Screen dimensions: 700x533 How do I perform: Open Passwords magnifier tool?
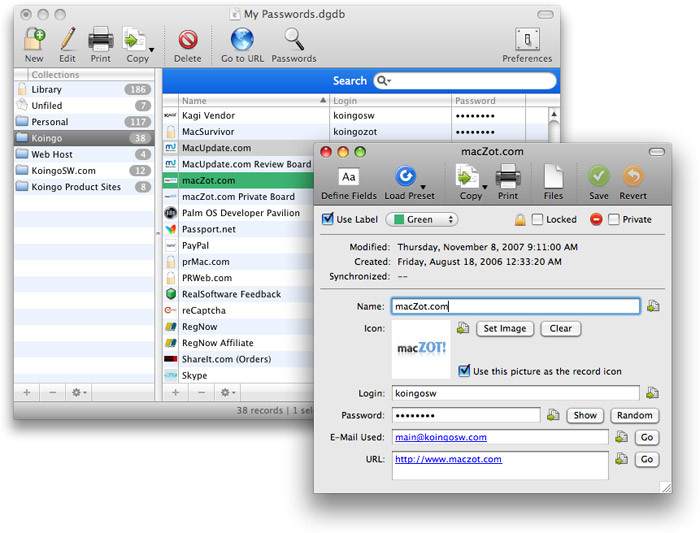[x=294, y=39]
